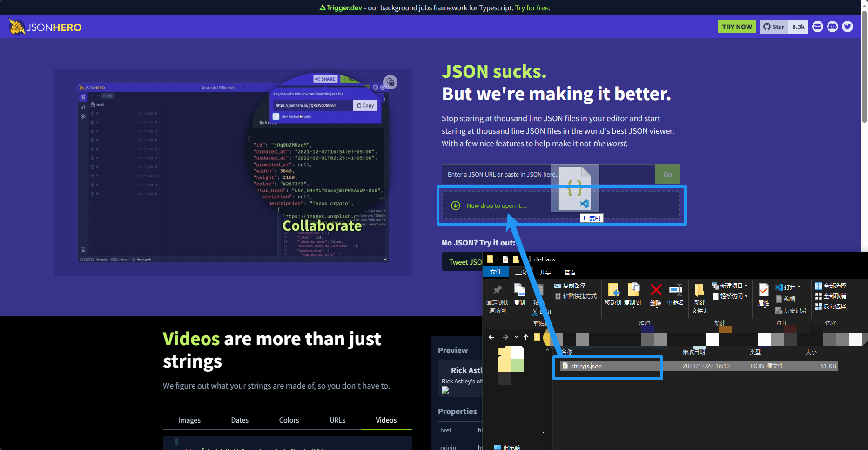Select all items (全部选择)
The height and width of the screenshot is (450, 868).
coord(831,286)
